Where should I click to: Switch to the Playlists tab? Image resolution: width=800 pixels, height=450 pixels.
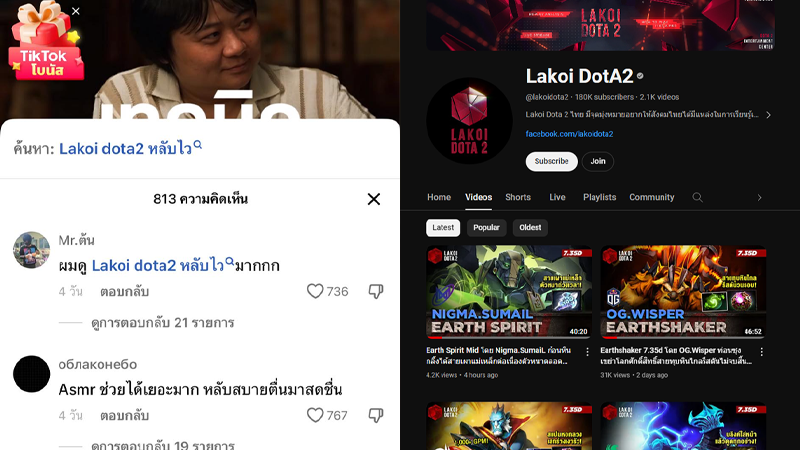(x=599, y=197)
